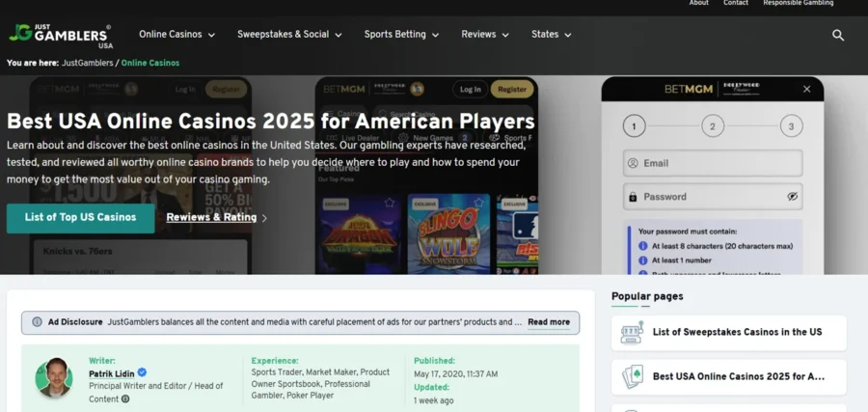Click Register in middle BetMGM screenshot
868x412 pixels.
(511, 89)
